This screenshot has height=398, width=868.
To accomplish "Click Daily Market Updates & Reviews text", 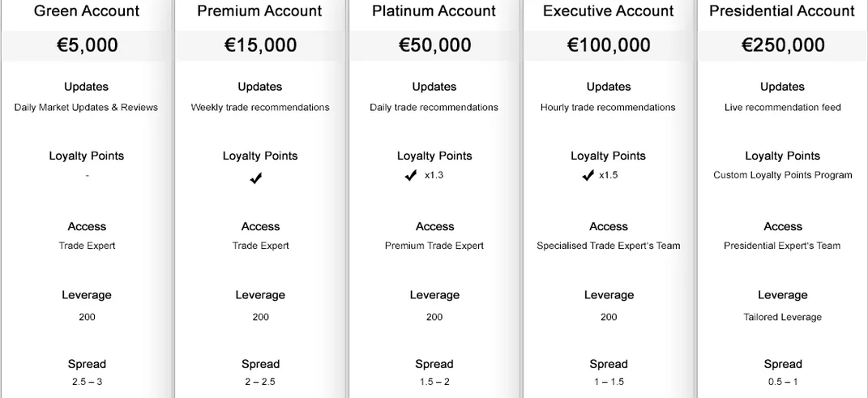I will [86, 107].
